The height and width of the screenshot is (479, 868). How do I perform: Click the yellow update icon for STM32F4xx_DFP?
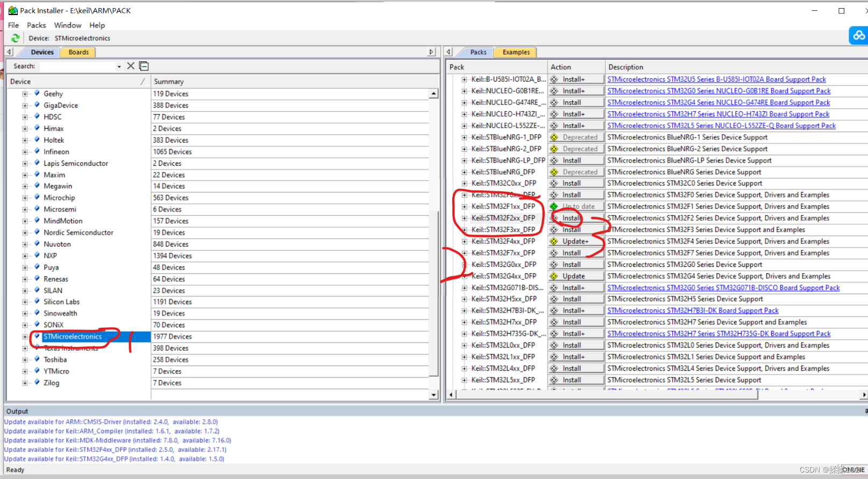tap(554, 241)
